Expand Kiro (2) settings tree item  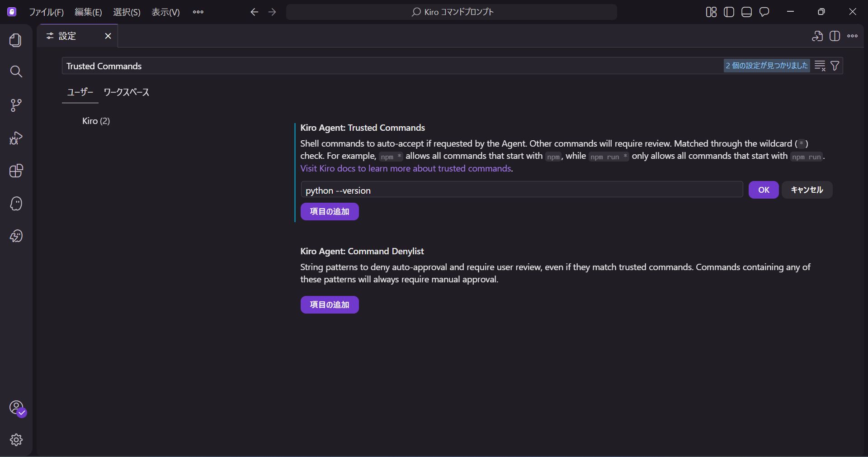tap(96, 121)
